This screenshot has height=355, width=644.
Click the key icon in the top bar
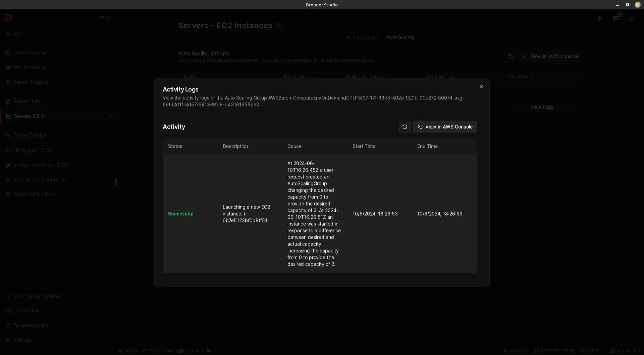pos(600,19)
